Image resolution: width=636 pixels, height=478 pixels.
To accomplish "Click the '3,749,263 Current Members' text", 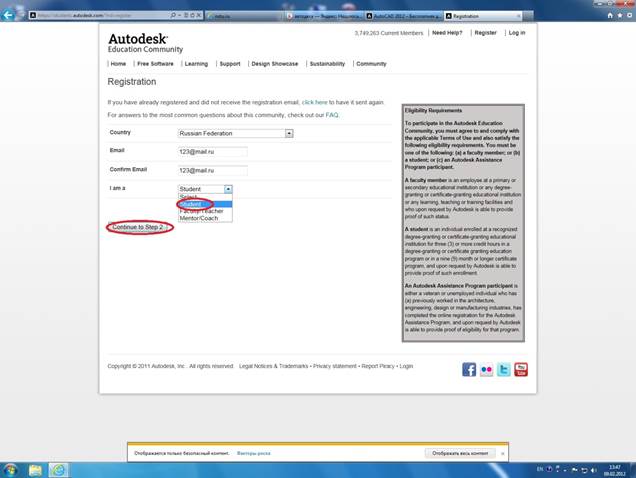I will pyautogui.click(x=389, y=33).
